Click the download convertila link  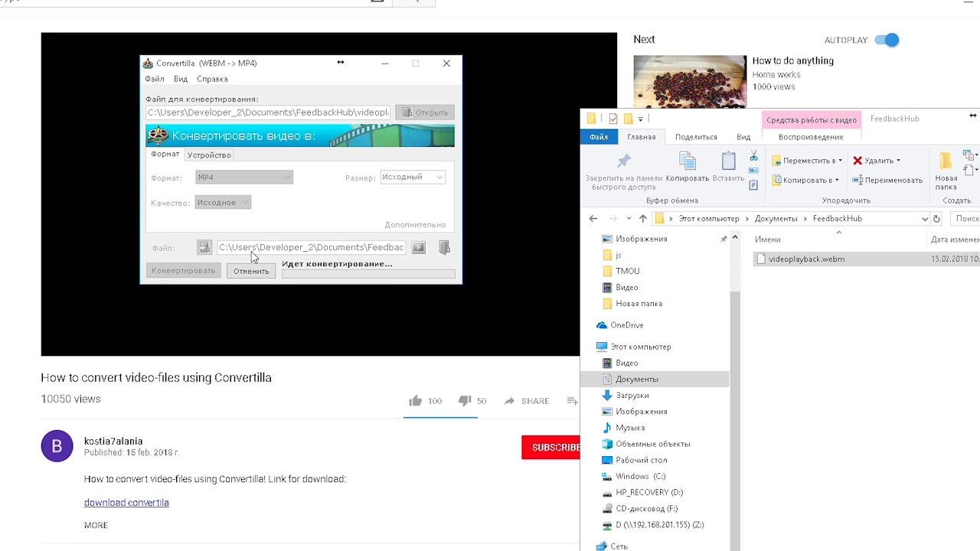[x=126, y=503]
